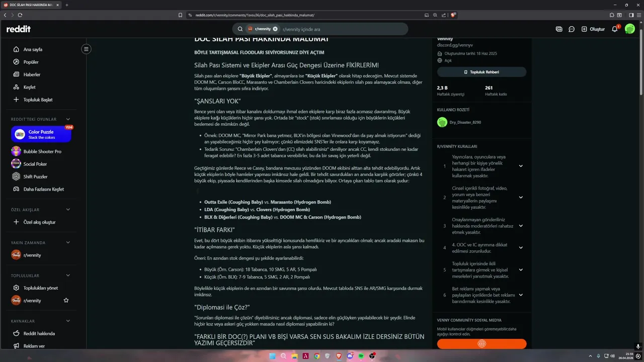Open the user avatar menu
Screen dimensions: 644x362
(630, 29)
